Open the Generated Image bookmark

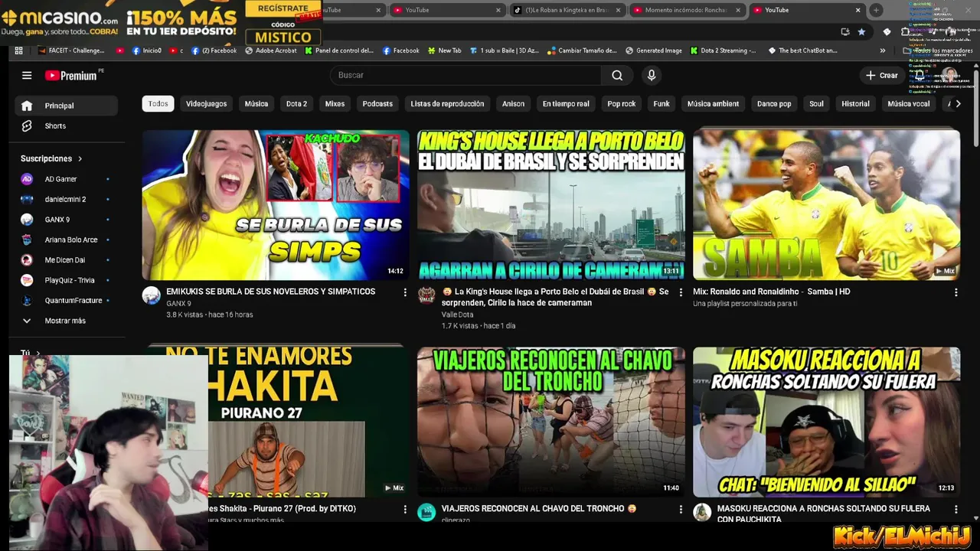click(653, 51)
